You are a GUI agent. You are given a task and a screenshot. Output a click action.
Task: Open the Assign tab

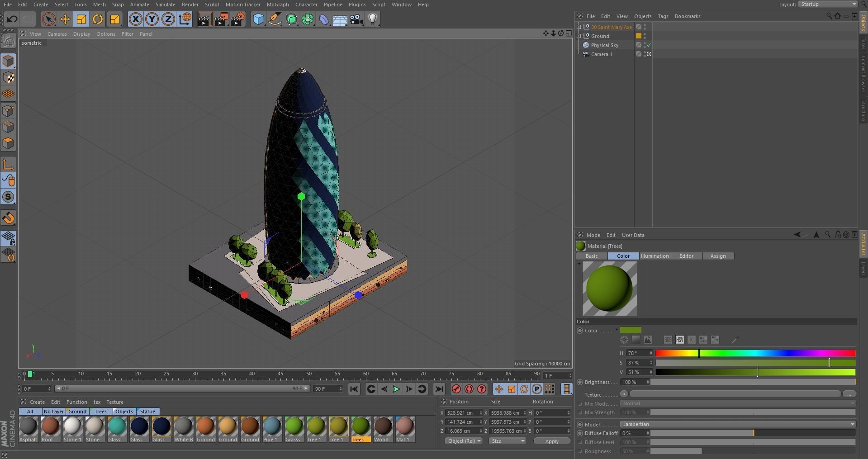point(718,256)
